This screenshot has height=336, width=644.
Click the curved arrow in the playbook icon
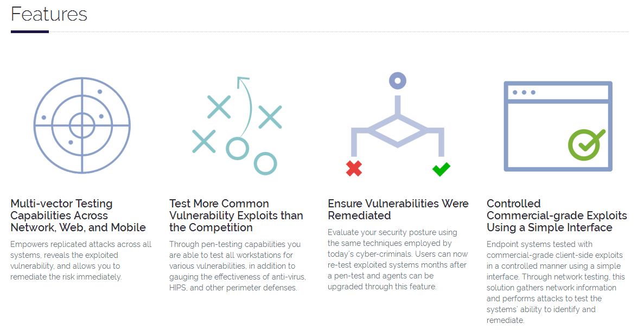[x=245, y=106]
